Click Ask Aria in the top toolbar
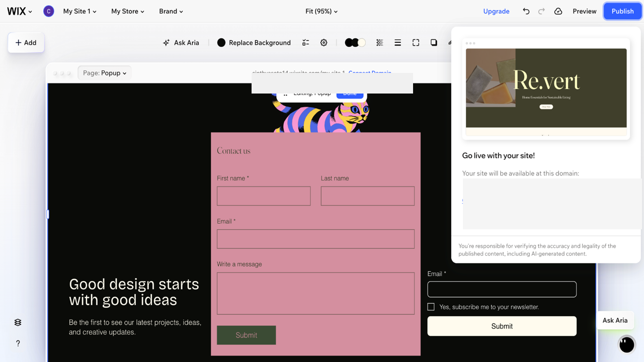This screenshot has height=362, width=644. 181,43
